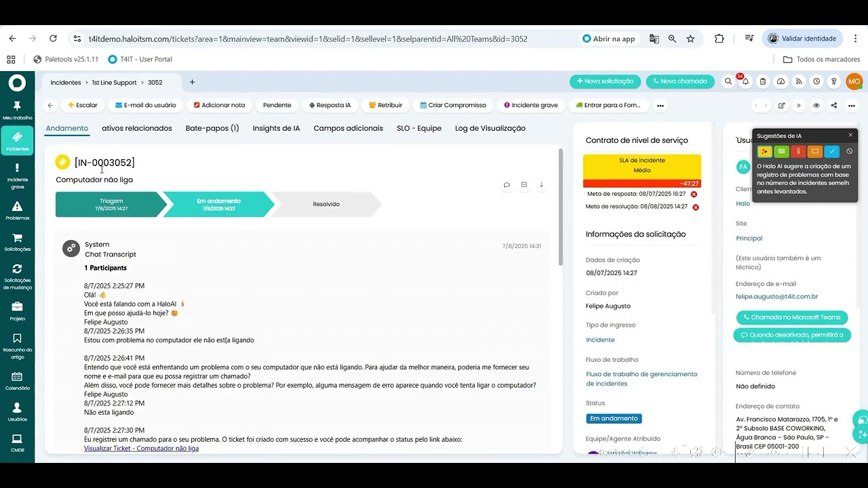Click the Nova solicitação button
This screenshot has width=868, height=488.
click(605, 81)
